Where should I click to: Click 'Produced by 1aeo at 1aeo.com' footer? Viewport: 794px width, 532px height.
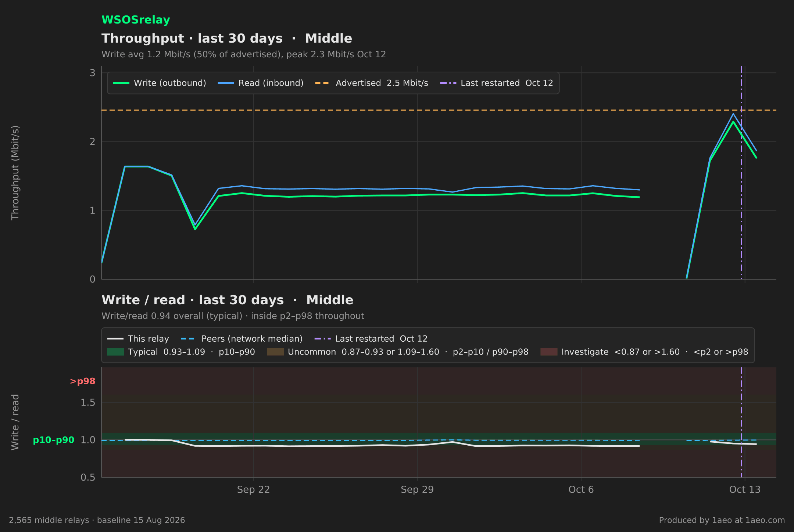coord(722,520)
